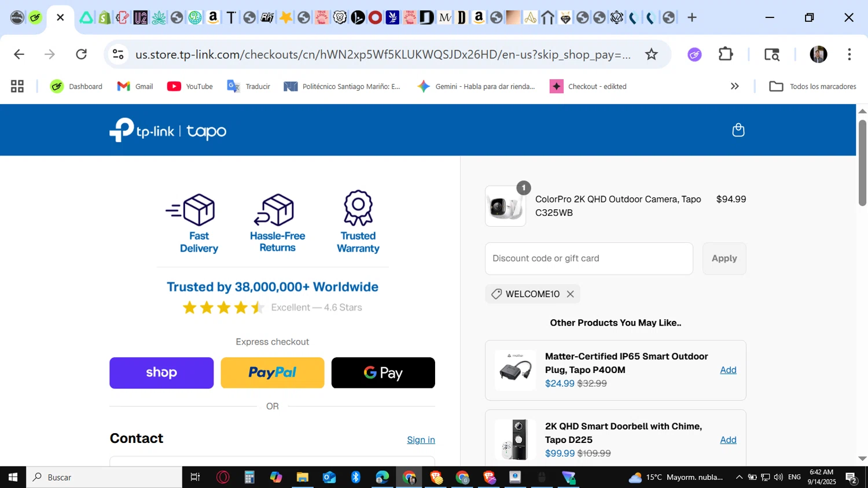
Task: Open Todos los marcadores folder
Action: (812, 86)
